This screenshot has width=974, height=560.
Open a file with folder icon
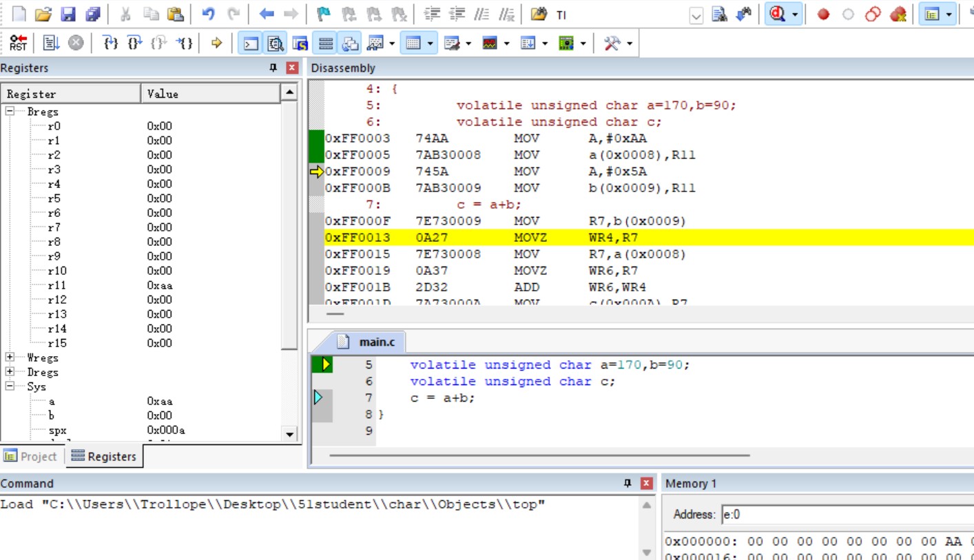(x=43, y=14)
